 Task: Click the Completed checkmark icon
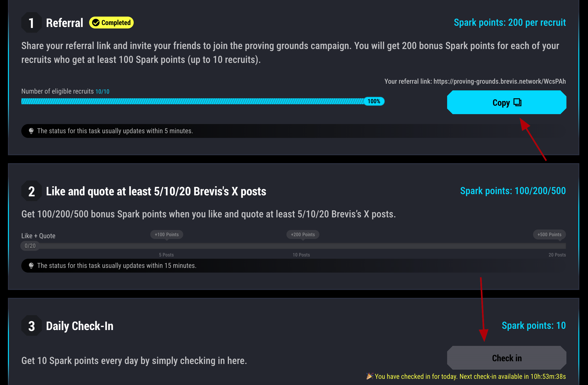(96, 23)
